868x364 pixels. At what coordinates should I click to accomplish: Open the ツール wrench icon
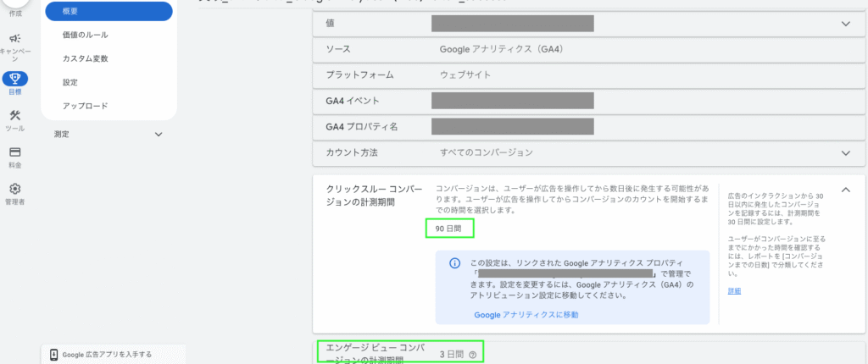(15, 116)
